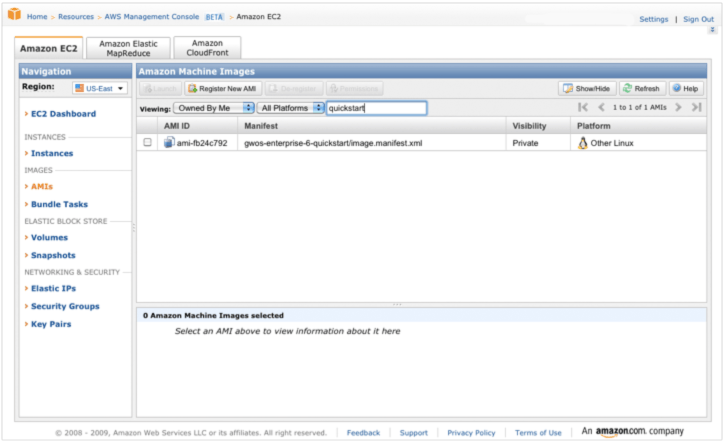This screenshot has width=724, height=441.
Task: Sort by Manifest column header
Action: [372, 126]
